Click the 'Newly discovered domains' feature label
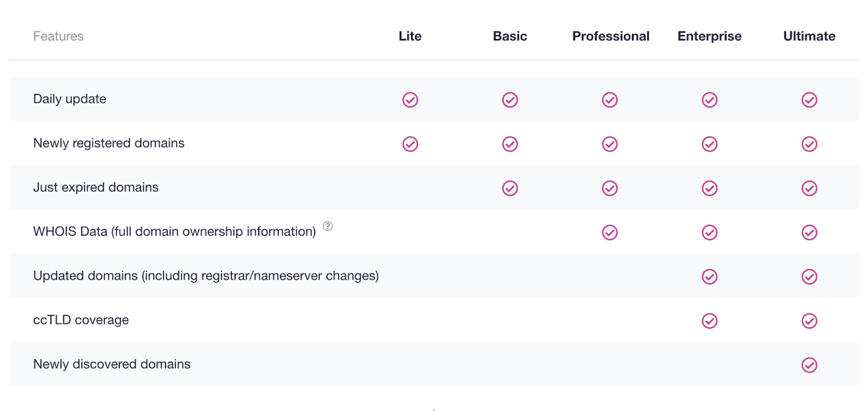 coord(112,364)
